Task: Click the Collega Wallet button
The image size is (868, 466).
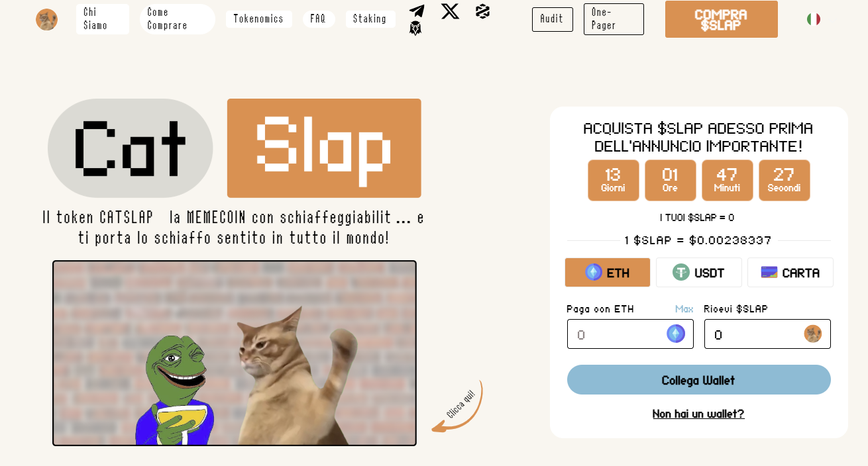Action: 699,380
